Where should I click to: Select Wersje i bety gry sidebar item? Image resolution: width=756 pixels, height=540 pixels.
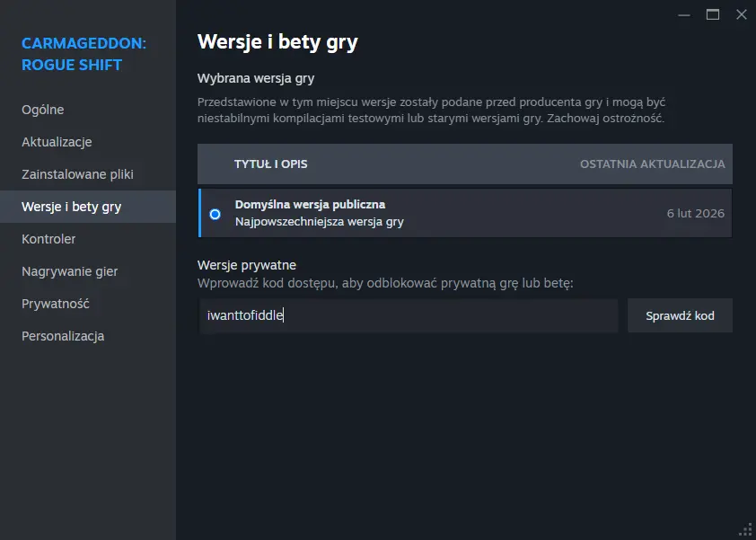coord(72,207)
